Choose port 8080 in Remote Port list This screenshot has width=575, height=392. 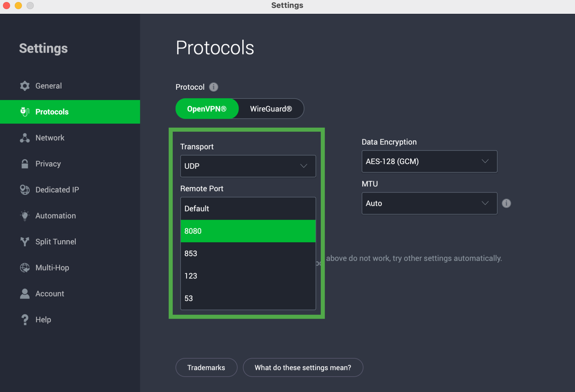248,231
